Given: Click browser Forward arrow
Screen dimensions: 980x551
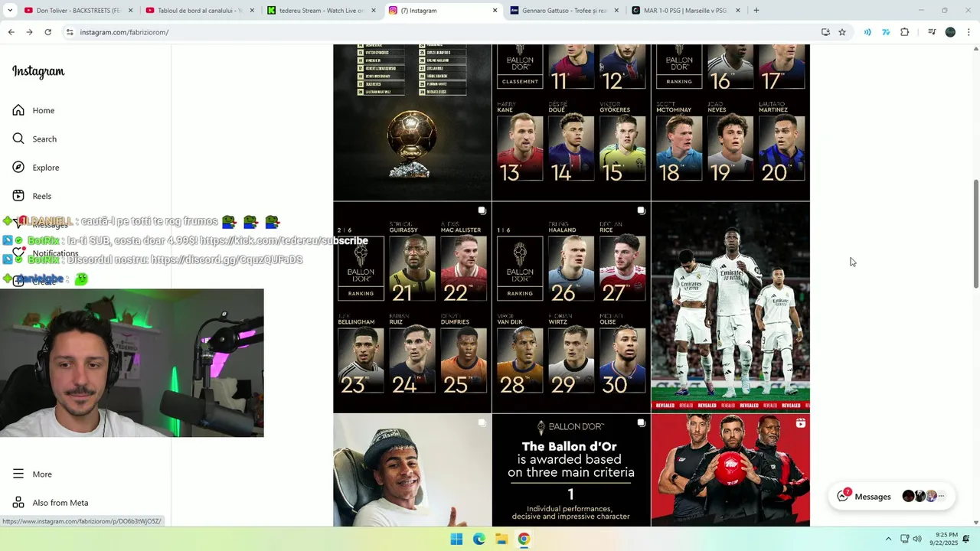Looking at the screenshot, I should (x=29, y=32).
